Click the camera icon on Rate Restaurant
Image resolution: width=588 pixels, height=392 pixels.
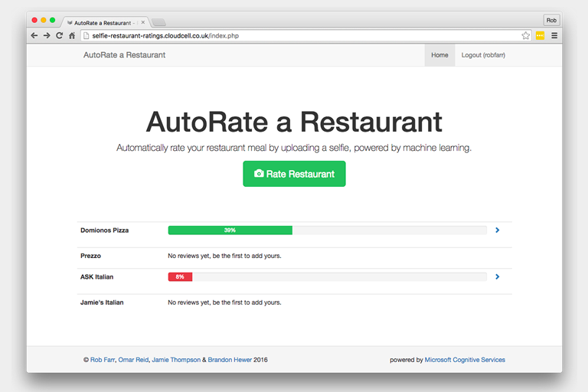pyautogui.click(x=259, y=173)
